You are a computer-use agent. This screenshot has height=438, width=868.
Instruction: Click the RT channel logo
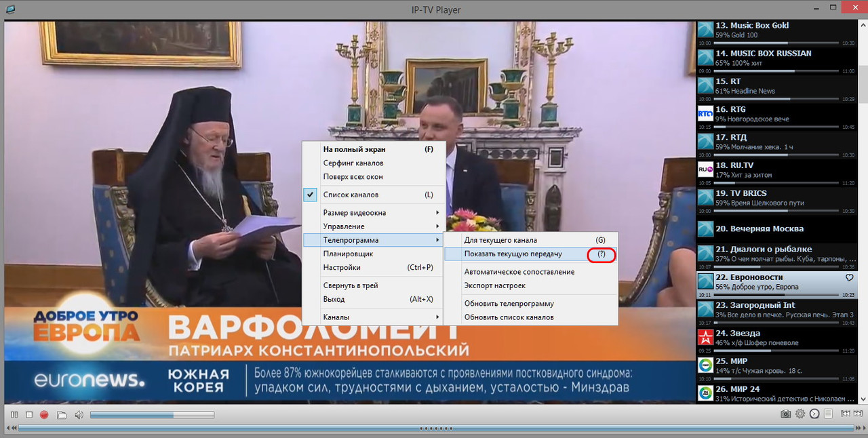705,85
